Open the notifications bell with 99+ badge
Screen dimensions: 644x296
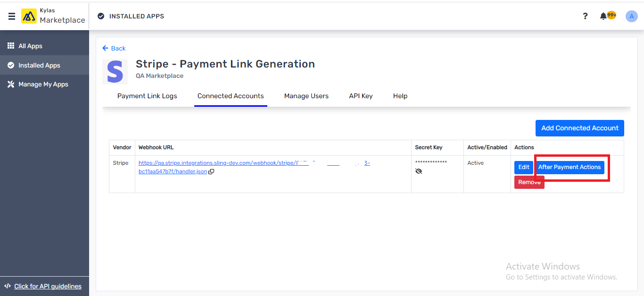pos(605,16)
